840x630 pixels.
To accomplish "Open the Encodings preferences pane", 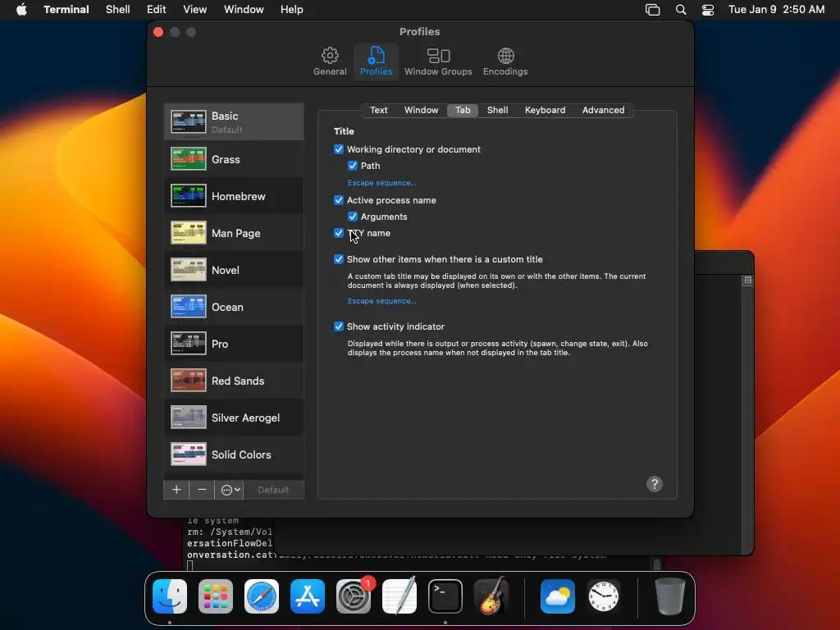I will pos(504,62).
